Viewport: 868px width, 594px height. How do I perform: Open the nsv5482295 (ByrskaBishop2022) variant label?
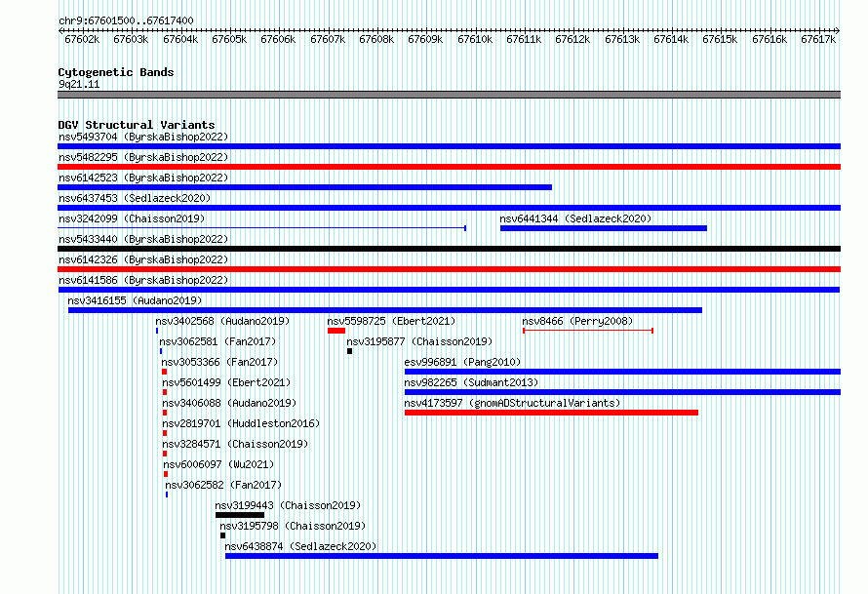pyautogui.click(x=143, y=157)
